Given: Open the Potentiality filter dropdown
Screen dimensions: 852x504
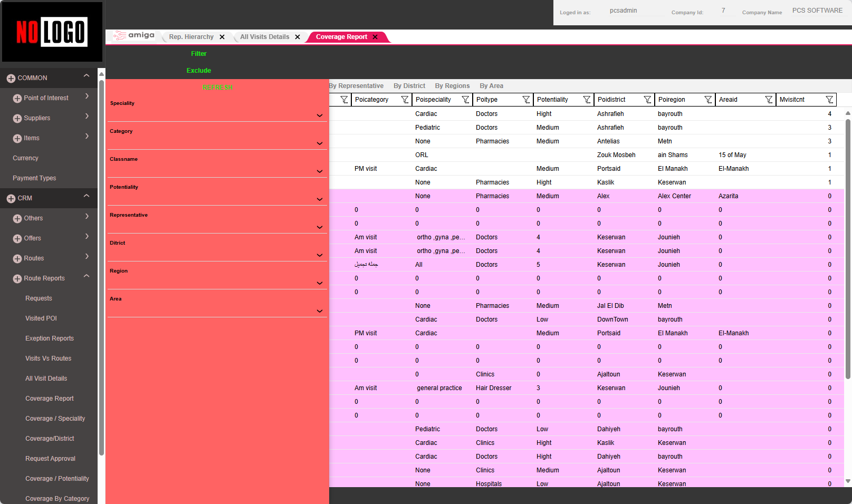Looking at the screenshot, I should pyautogui.click(x=319, y=199).
